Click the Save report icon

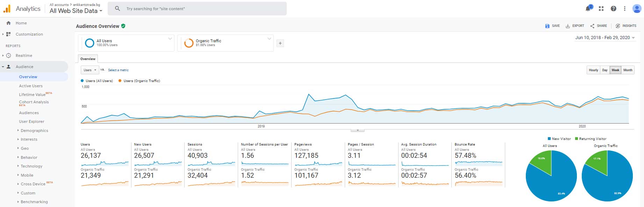coord(552,26)
